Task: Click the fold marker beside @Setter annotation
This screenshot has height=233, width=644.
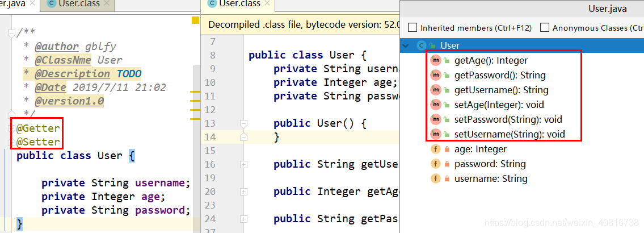Action: point(11,143)
